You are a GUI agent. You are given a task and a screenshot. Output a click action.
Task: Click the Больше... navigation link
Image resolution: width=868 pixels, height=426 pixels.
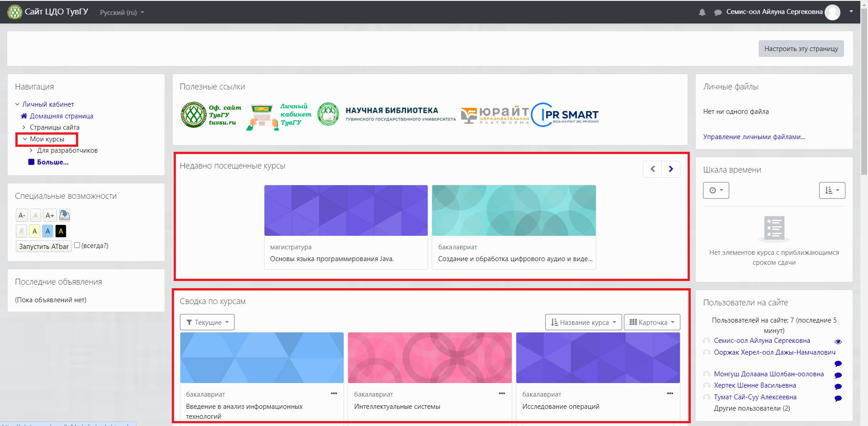pos(53,162)
